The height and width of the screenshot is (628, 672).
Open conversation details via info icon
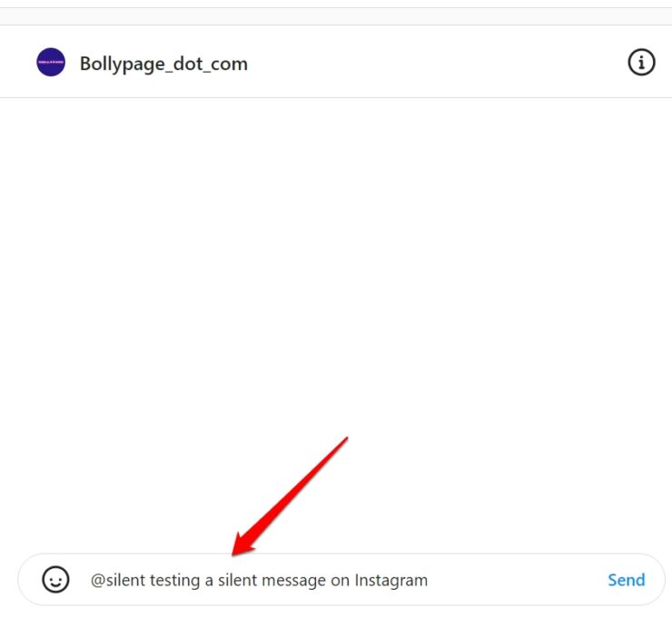(641, 62)
